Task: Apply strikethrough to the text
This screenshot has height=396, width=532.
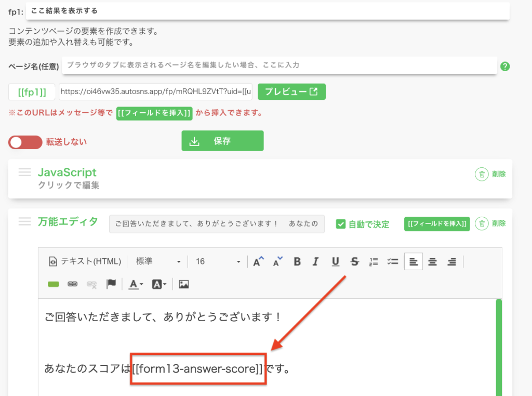Action: pyautogui.click(x=354, y=261)
